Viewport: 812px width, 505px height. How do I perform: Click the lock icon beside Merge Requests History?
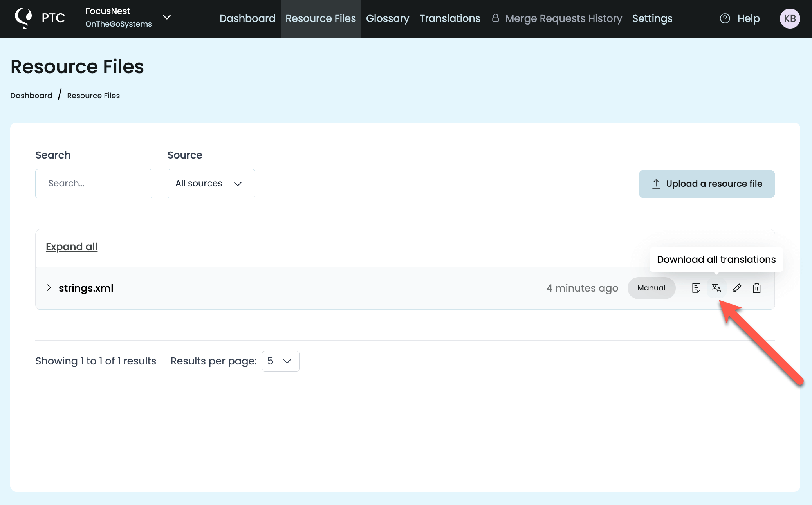[x=496, y=18]
